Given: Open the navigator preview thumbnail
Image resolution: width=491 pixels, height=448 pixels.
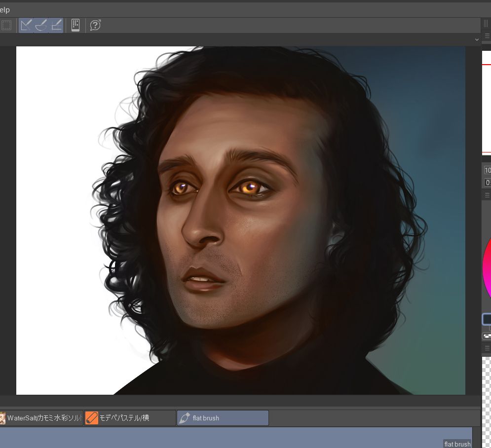Looking at the screenshot, I should [486, 103].
